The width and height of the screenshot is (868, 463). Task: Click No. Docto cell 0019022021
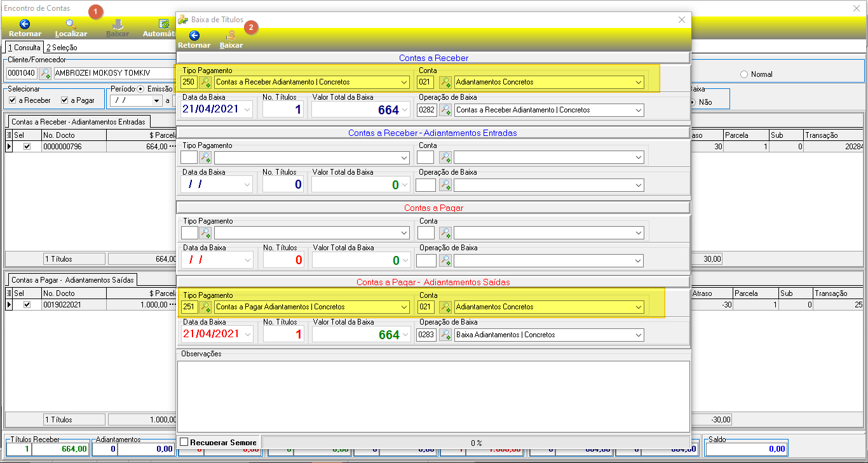[74, 305]
